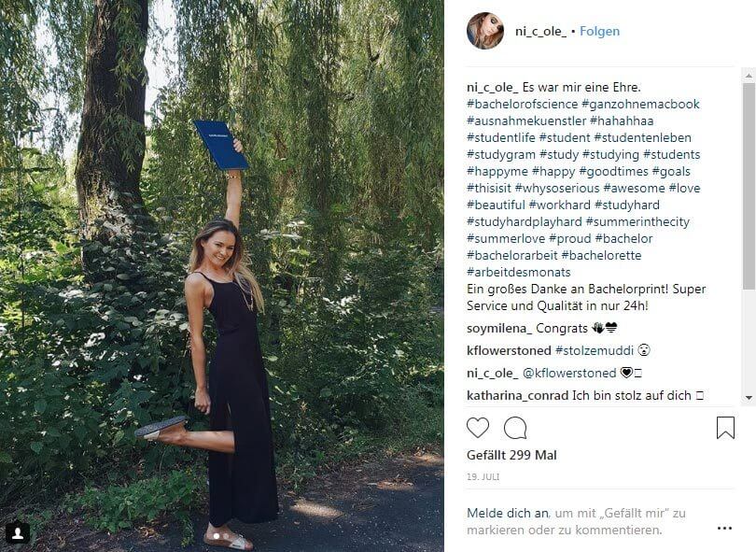This screenshot has height=552, width=756.
Task: Open the three-dot more options menu
Action: point(724,529)
